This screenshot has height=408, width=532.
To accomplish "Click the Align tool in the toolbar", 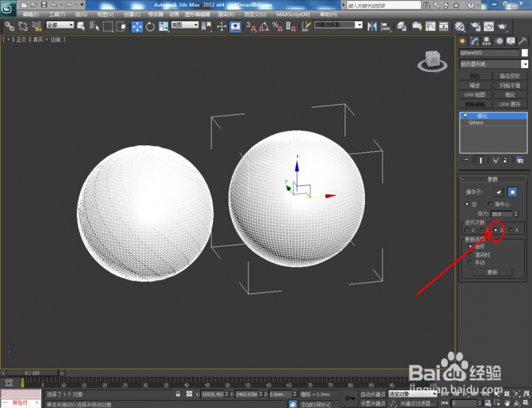I will tap(386, 27).
